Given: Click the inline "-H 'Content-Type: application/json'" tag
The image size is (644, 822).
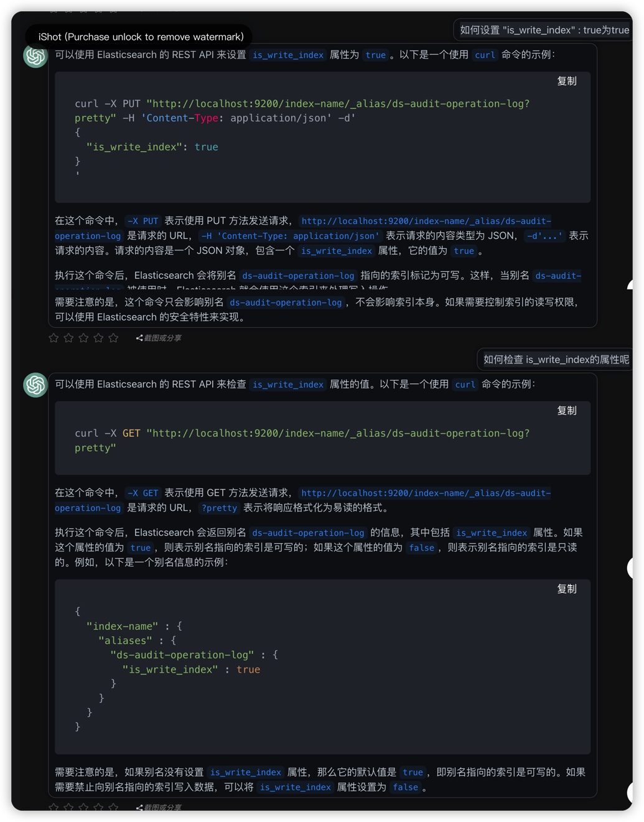Looking at the screenshot, I should tap(289, 236).
